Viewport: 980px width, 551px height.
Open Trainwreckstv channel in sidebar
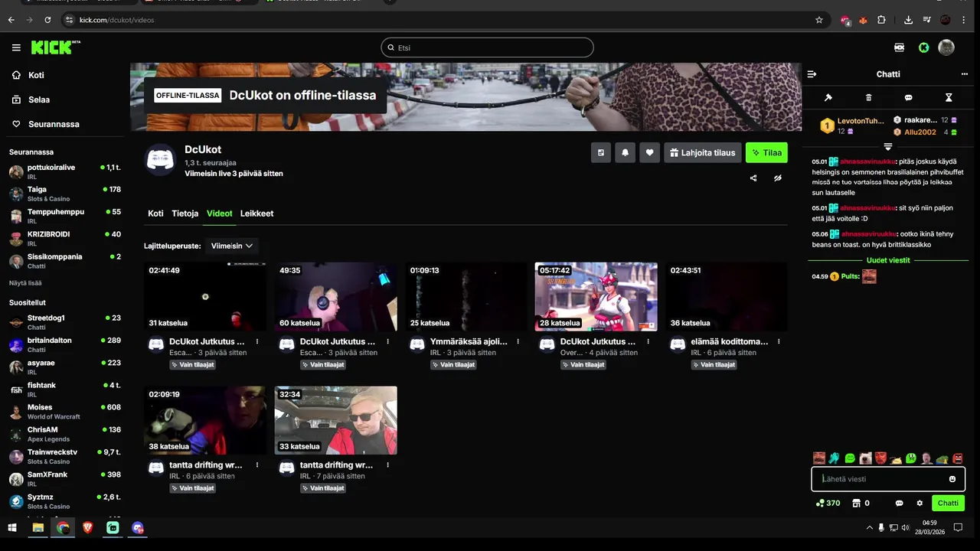coord(64,457)
